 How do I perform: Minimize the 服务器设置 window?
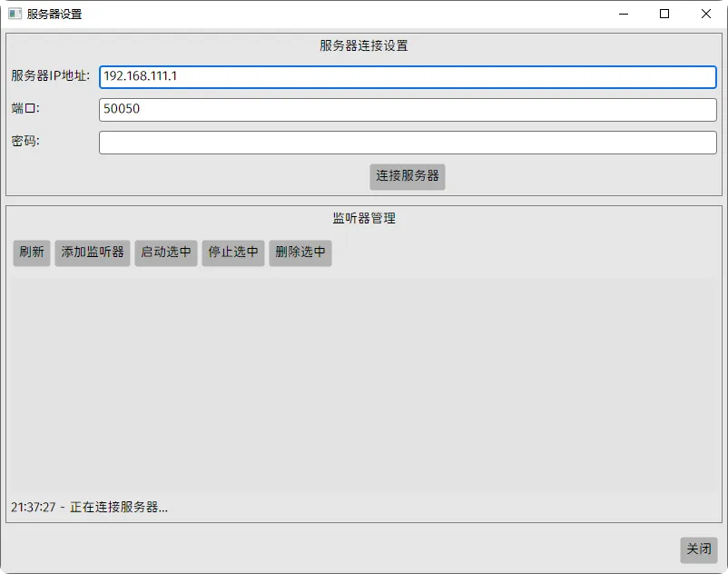tap(624, 14)
